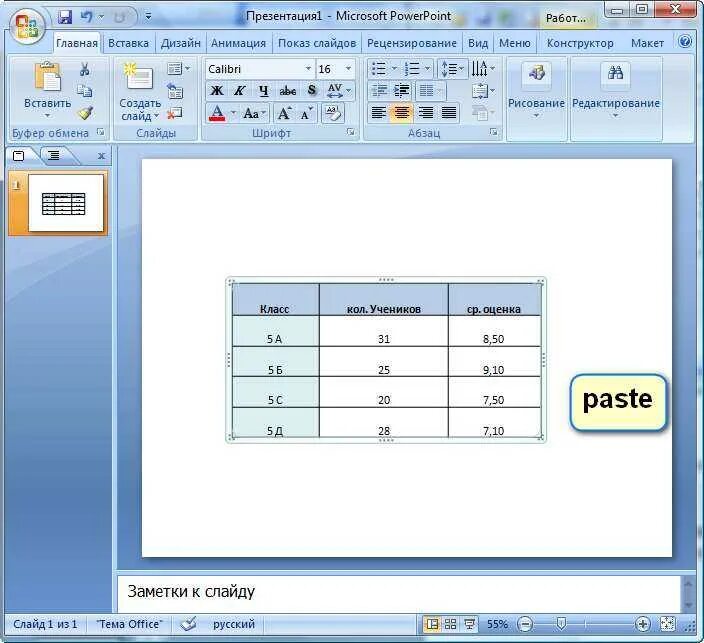Open the Дизайн ribbon tab

pos(180,43)
